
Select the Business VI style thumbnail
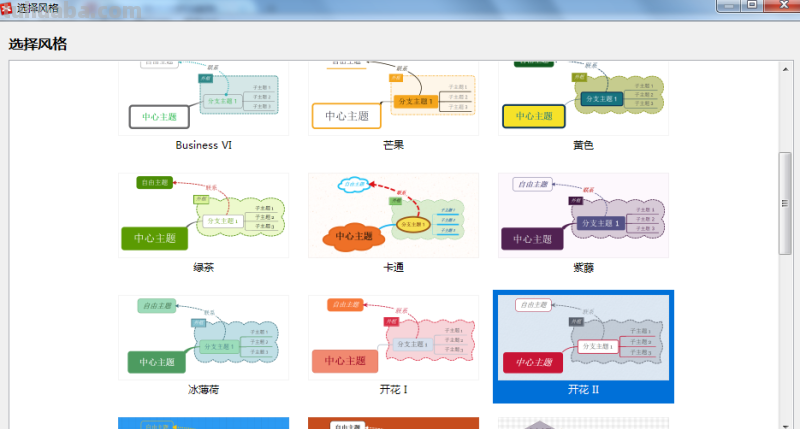tap(204, 98)
